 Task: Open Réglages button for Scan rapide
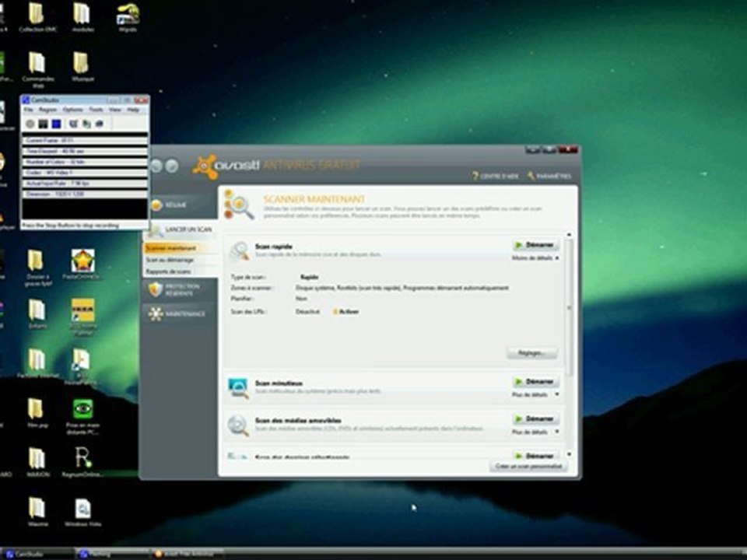click(x=531, y=353)
